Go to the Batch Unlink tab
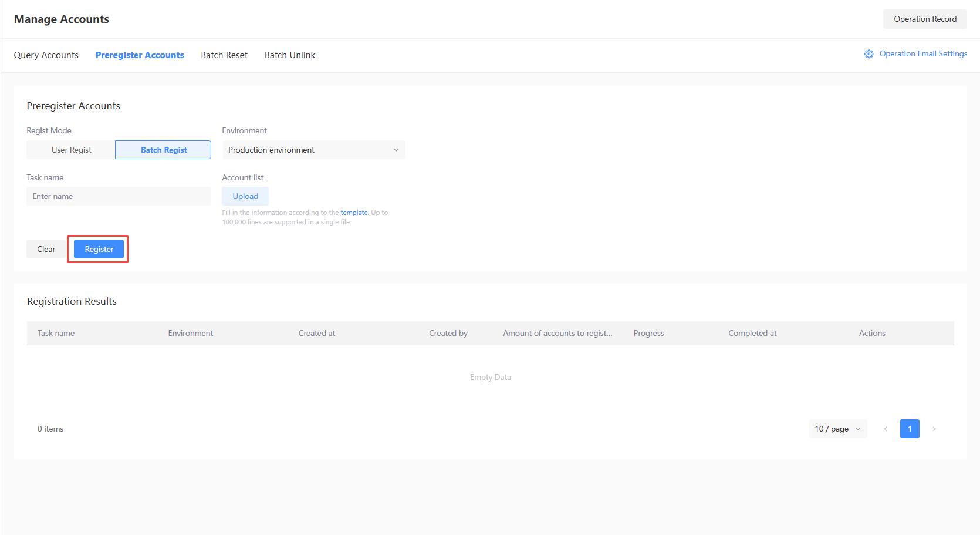 point(290,55)
